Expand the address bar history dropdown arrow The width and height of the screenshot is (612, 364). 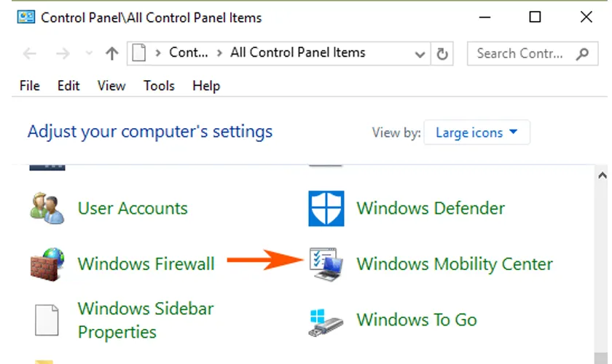[420, 53]
